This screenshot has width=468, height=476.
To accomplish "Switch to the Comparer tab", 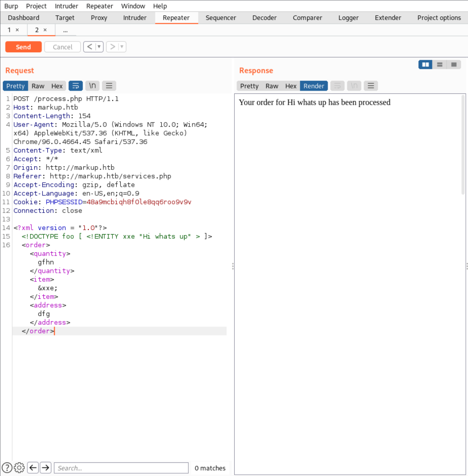I will click(x=308, y=18).
